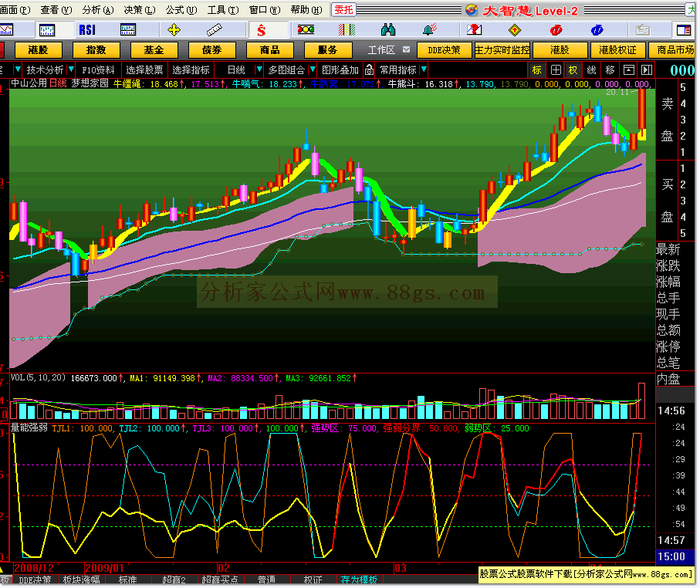The height and width of the screenshot is (588, 700).
Task: Expand the 多图组合 dropdown arrow
Action: point(313,69)
